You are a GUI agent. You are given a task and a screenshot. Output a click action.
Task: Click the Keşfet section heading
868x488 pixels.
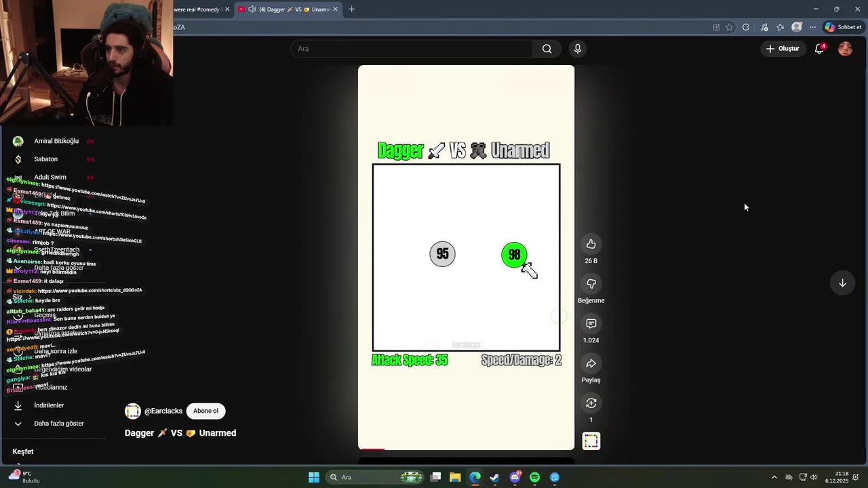[x=23, y=451]
